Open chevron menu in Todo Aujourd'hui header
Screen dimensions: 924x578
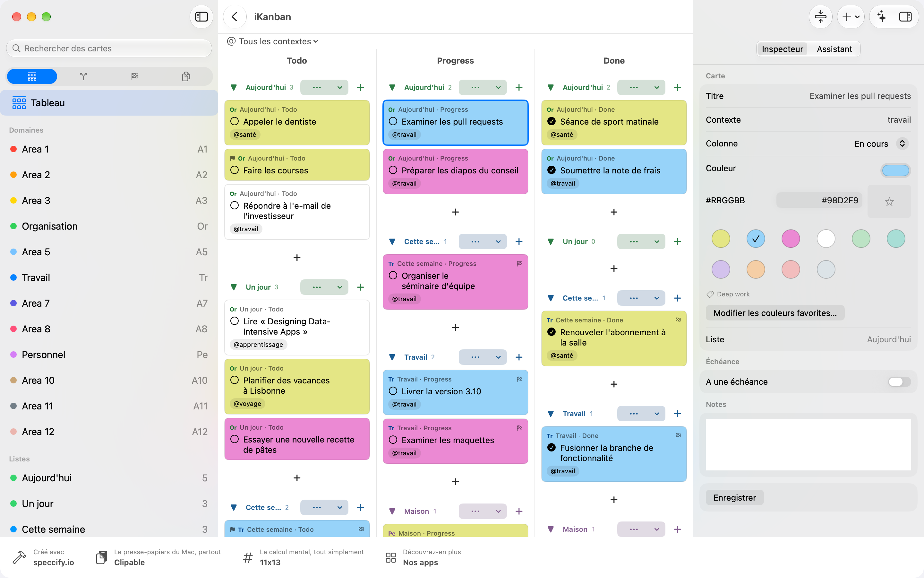click(339, 88)
